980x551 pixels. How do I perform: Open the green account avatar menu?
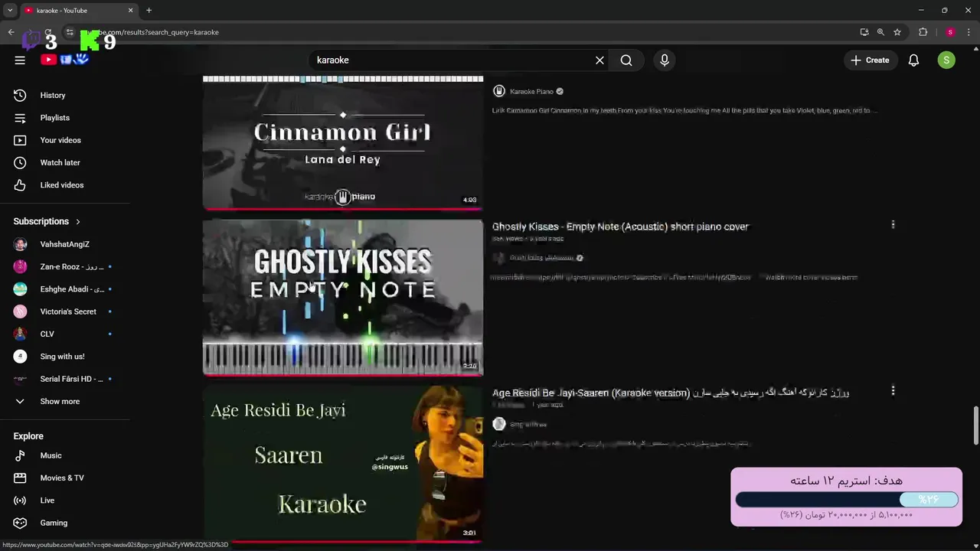(946, 60)
